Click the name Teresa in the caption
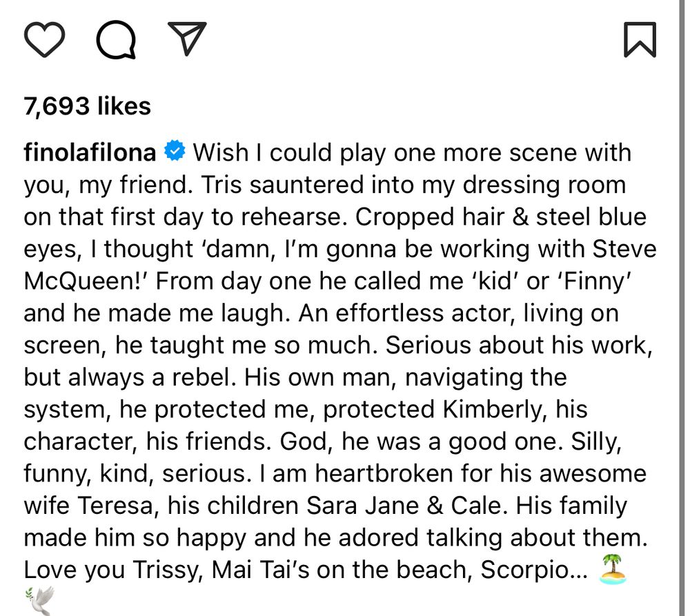 pos(114,505)
